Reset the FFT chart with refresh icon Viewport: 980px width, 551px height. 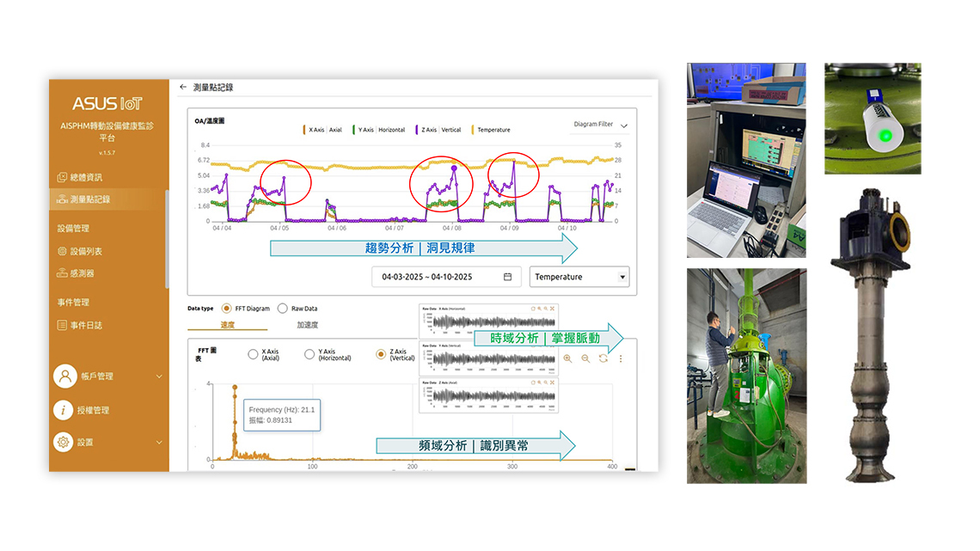click(603, 358)
